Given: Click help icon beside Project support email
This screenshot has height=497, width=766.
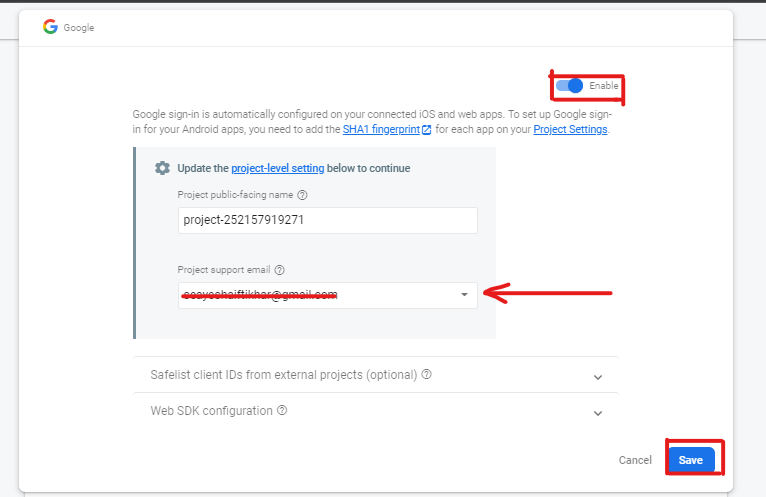Looking at the screenshot, I should (279, 270).
